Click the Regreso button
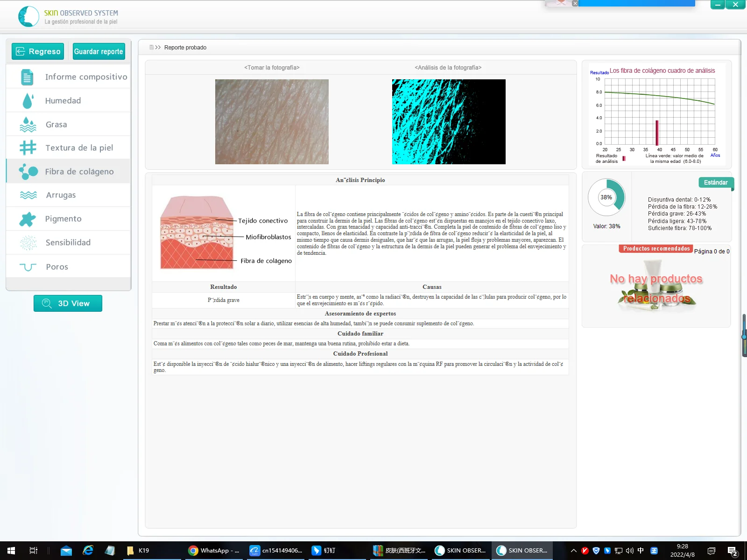 pos(37,51)
